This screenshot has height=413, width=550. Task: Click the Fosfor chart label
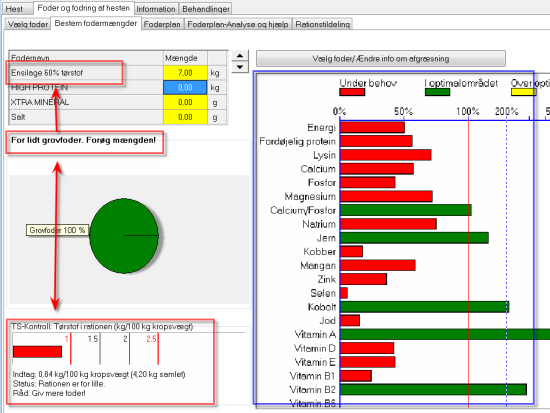pos(322,182)
